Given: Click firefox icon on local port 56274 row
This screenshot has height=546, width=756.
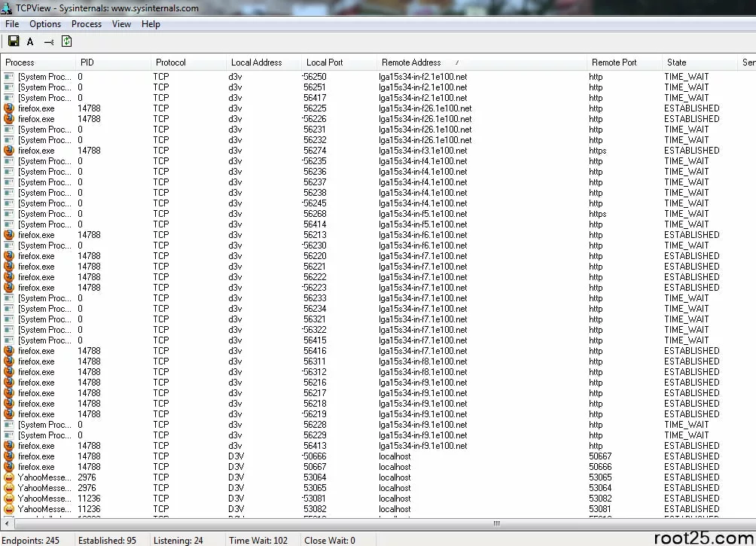Looking at the screenshot, I should [x=9, y=151].
